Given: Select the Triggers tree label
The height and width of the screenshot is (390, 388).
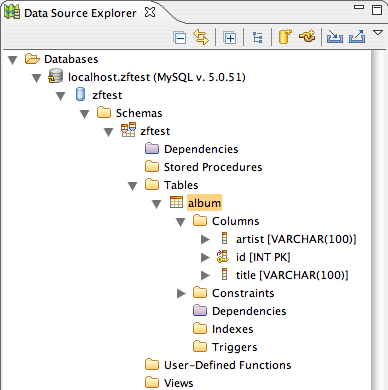Looking at the screenshot, I should coord(235,347).
